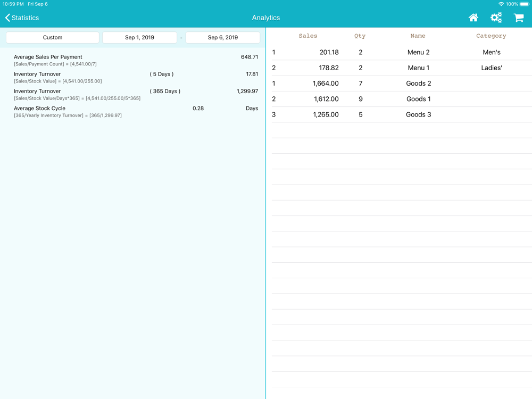Screen dimensions: 532x399
Task: Select the Goods 3 row
Action: point(402,115)
